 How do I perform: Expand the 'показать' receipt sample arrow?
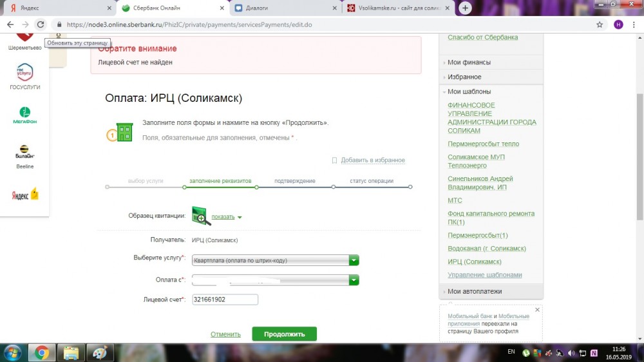pyautogui.click(x=240, y=217)
